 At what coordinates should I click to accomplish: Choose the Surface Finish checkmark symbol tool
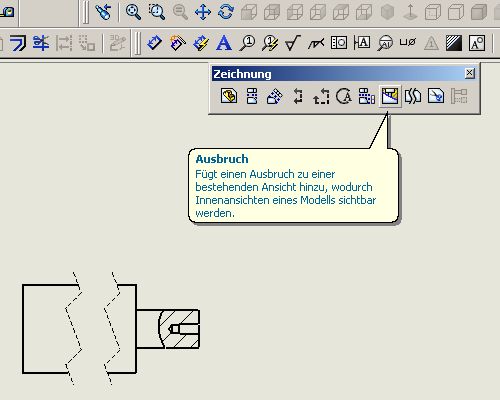click(293, 43)
